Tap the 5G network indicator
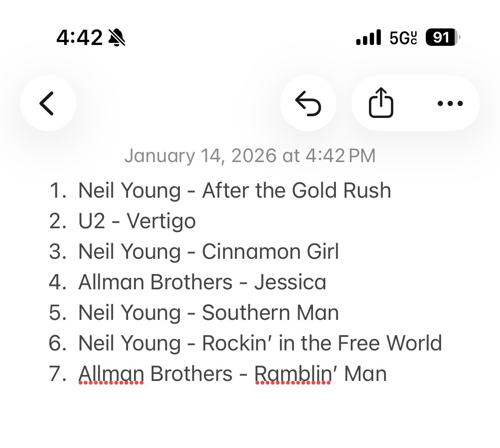This screenshot has width=500, height=448. tap(403, 38)
